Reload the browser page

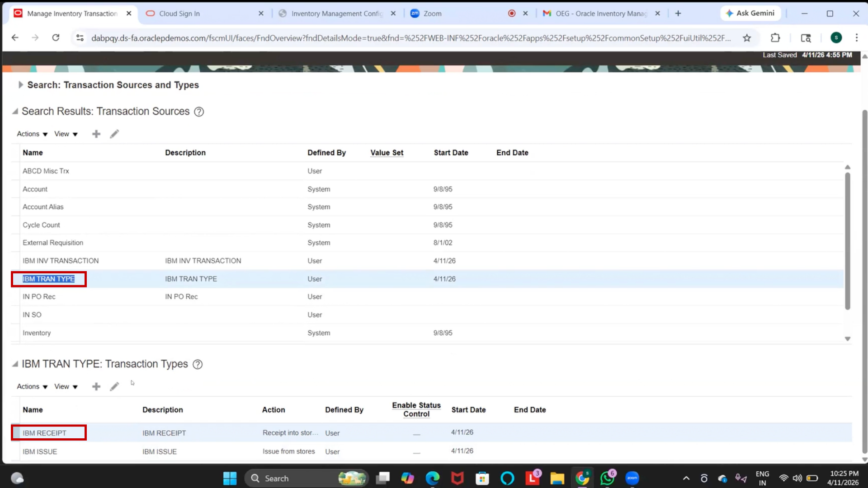coord(56,38)
